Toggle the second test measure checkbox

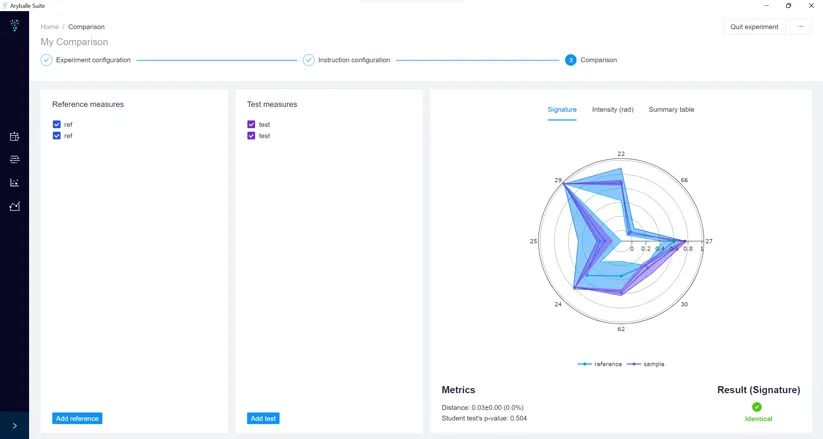(x=252, y=135)
